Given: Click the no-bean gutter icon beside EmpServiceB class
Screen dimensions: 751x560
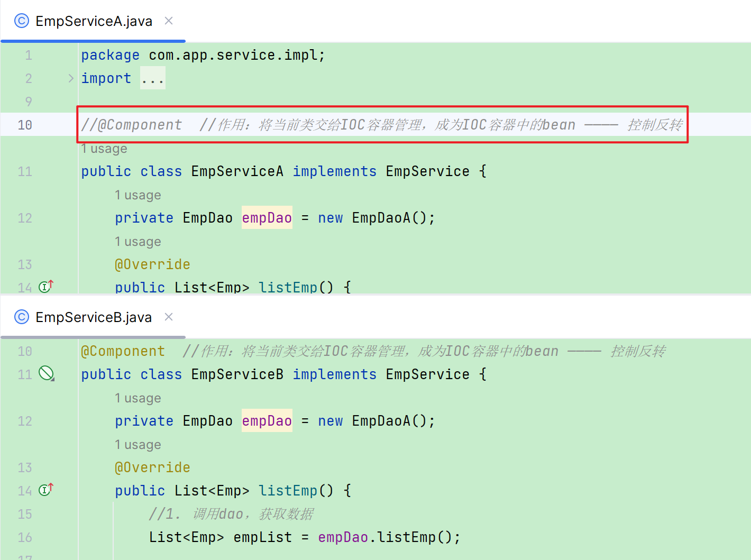Looking at the screenshot, I should [47, 373].
